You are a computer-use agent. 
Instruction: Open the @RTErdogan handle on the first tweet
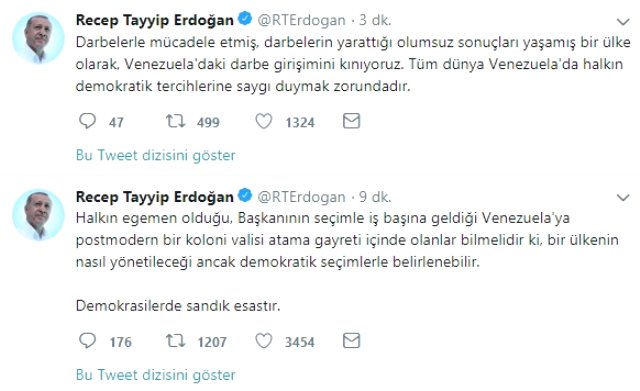pos(301,20)
